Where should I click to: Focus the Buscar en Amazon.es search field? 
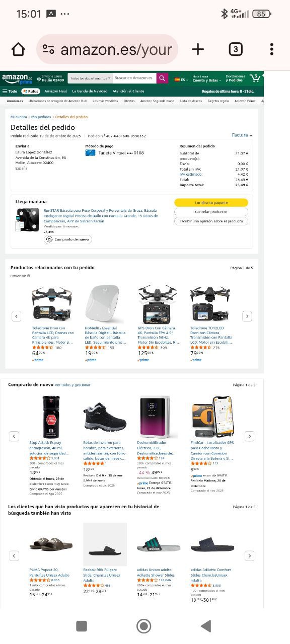pyautogui.click(x=134, y=78)
